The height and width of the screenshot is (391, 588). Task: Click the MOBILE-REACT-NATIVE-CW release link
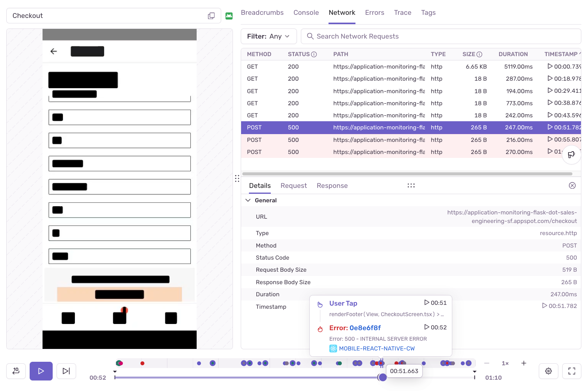(x=377, y=348)
